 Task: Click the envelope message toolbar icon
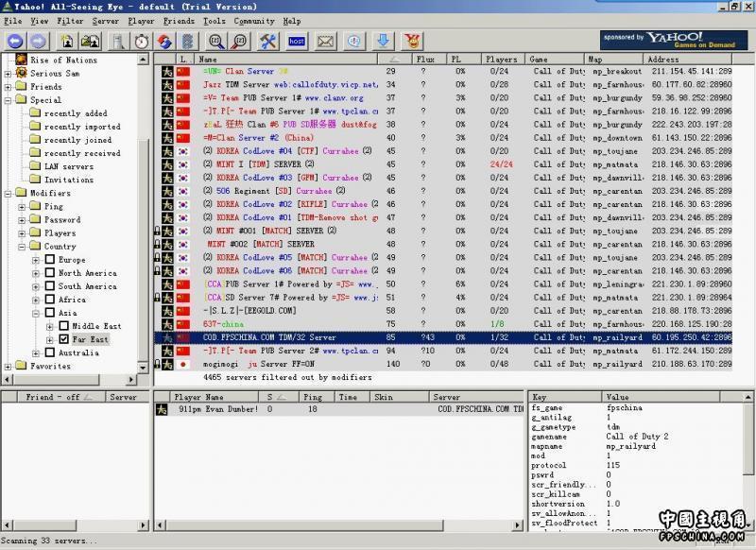(x=325, y=42)
